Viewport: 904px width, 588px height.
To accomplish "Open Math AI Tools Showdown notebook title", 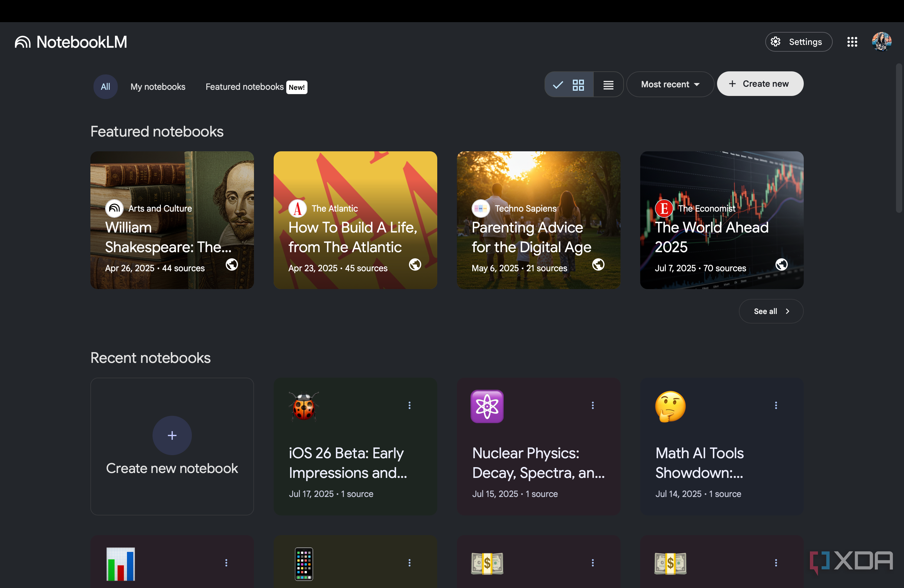I will click(x=700, y=463).
